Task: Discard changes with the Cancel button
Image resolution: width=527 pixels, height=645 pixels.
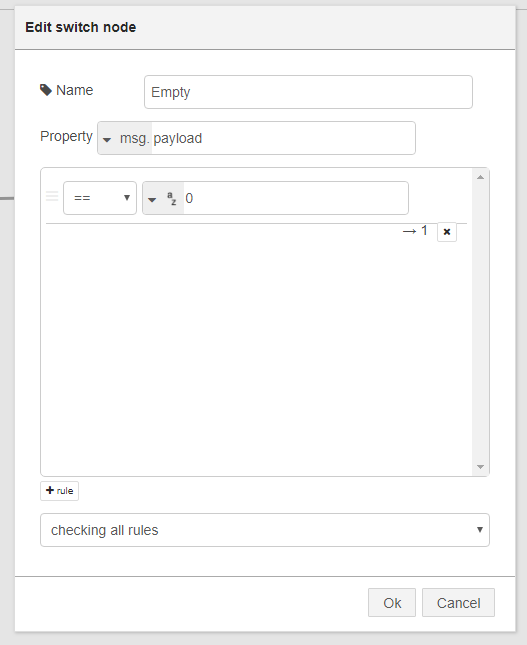Action: coord(458,603)
